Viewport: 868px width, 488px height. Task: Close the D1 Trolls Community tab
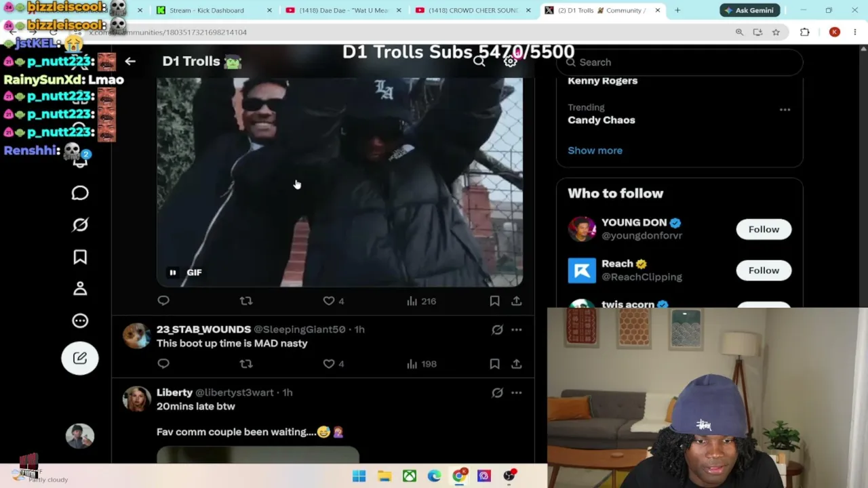657,10
